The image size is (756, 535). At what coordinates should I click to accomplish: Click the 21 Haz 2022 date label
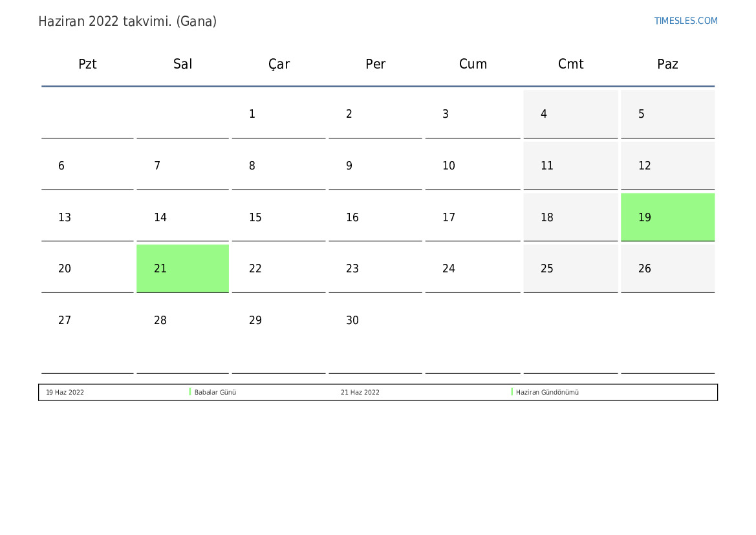click(x=360, y=392)
